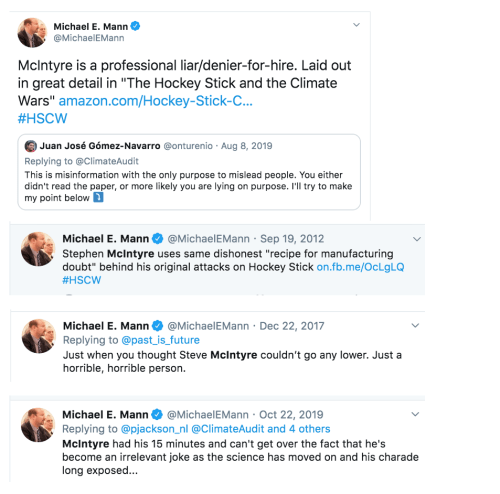The height and width of the screenshot is (494, 500).
Task: Click the @pjackson_nl mention
Action: [154, 429]
